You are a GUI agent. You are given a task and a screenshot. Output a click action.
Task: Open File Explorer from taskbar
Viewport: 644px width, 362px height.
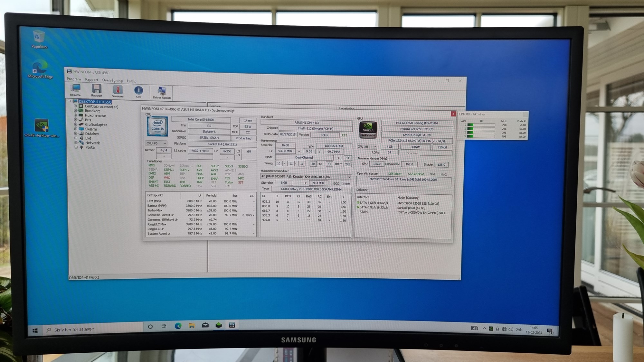point(192,326)
